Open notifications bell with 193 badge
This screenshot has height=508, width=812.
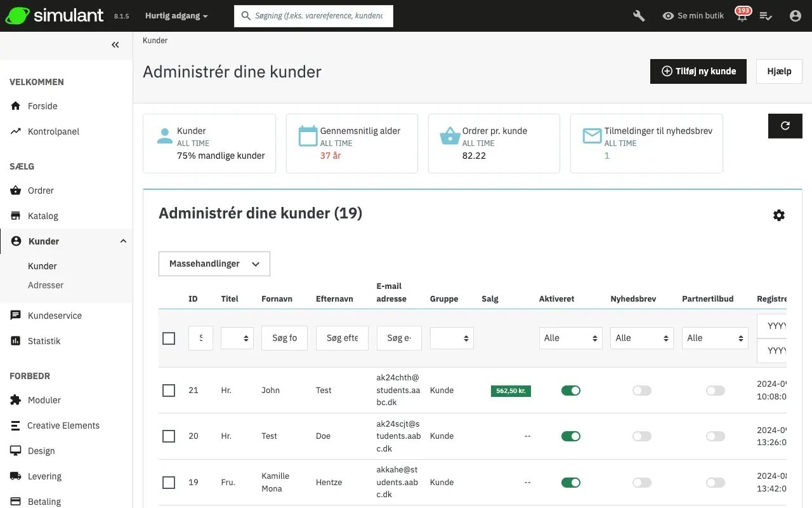(742, 17)
